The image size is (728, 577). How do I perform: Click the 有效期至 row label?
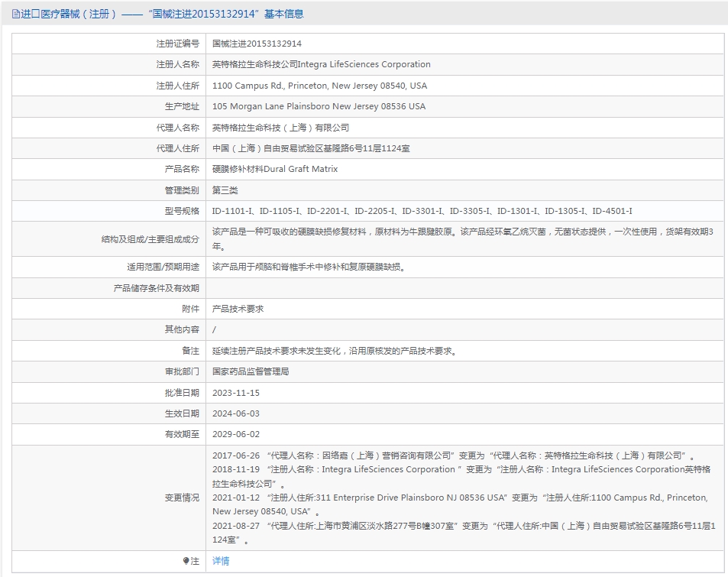click(x=182, y=434)
